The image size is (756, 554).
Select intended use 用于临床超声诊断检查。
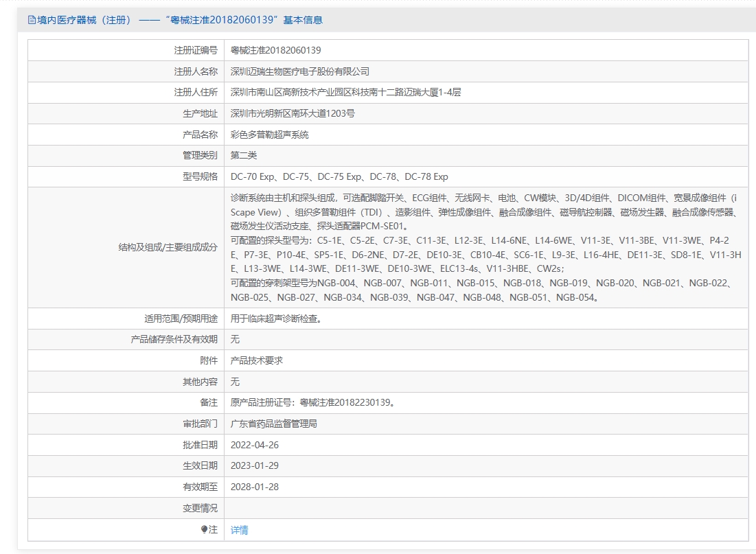point(276,319)
